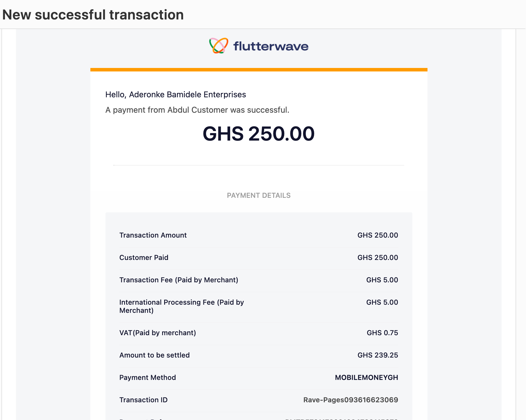This screenshot has height=420, width=526.
Task: Click the Flutterwave butterfly logo icon
Action: click(x=219, y=46)
